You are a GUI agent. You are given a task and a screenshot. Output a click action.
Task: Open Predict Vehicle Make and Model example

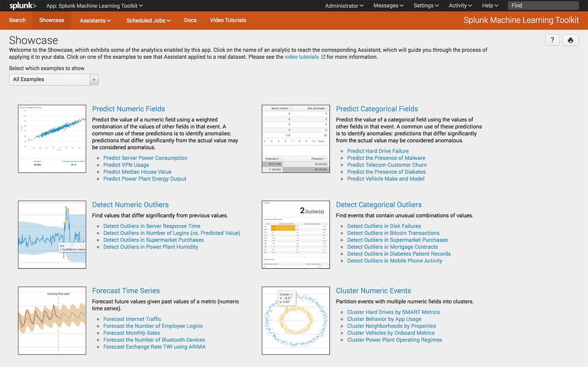tap(386, 179)
